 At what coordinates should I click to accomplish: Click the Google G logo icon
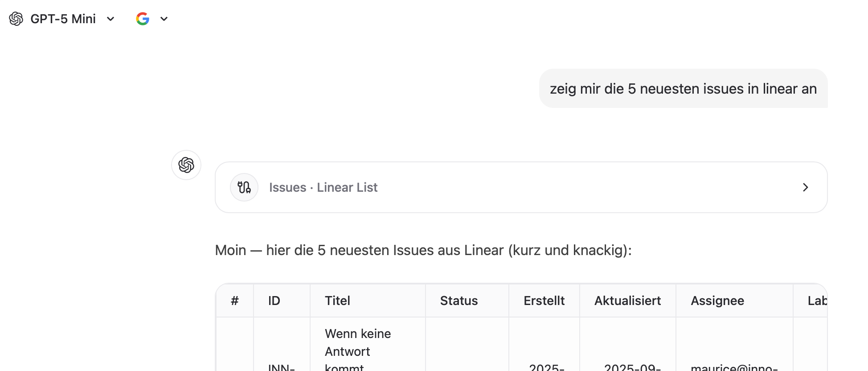tap(143, 19)
